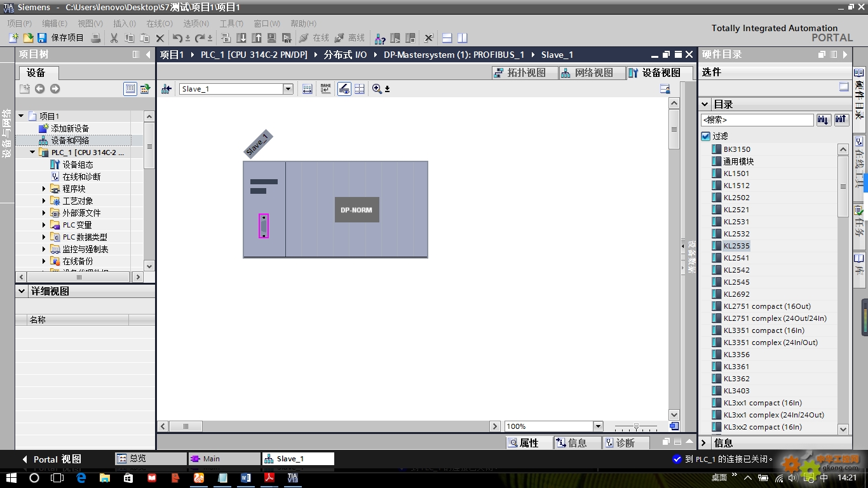The width and height of the screenshot is (868, 488).
Task: Open the 选项(N) menu
Action: [196, 24]
